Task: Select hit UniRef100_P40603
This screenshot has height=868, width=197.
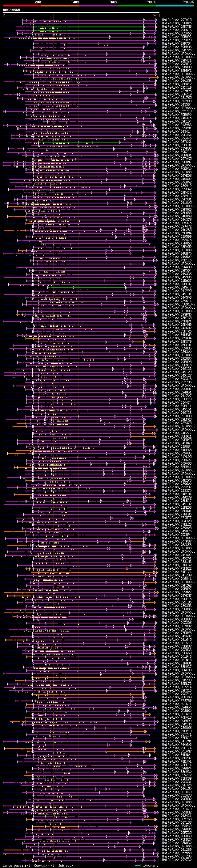Action: point(177,744)
